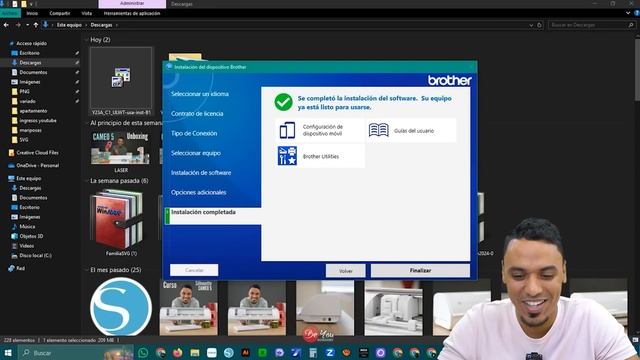
Task: Open Zoom from the taskbar
Action: click(x=330, y=353)
